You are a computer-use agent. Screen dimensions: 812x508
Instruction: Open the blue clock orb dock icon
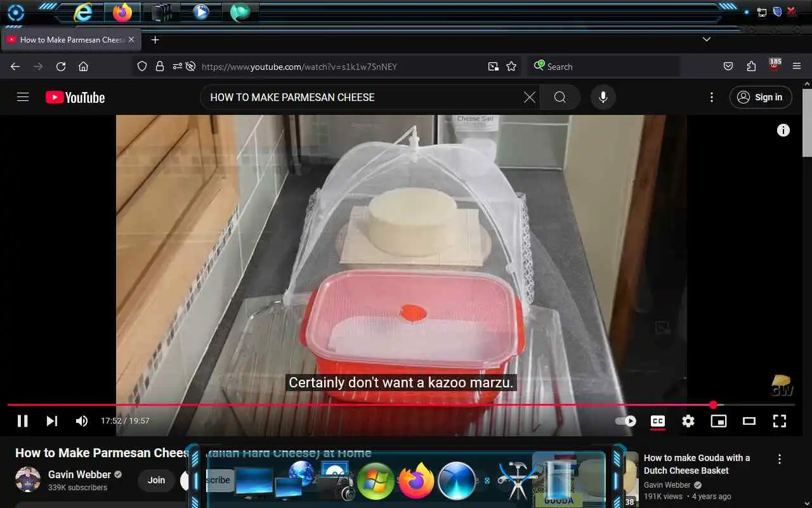(457, 481)
